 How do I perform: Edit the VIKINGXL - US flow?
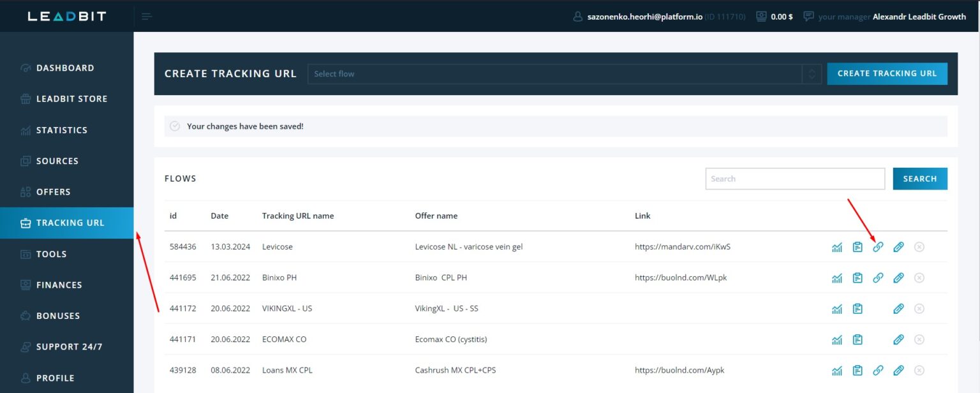898,308
